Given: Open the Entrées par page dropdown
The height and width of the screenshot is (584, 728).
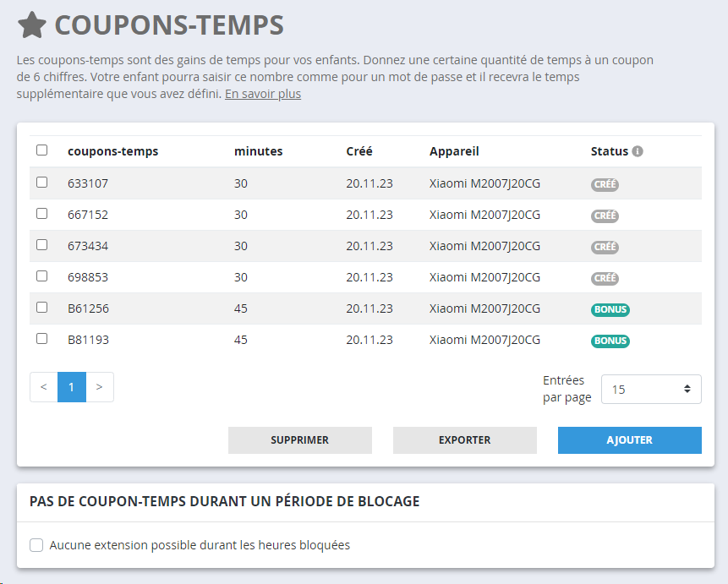Looking at the screenshot, I should [x=651, y=389].
